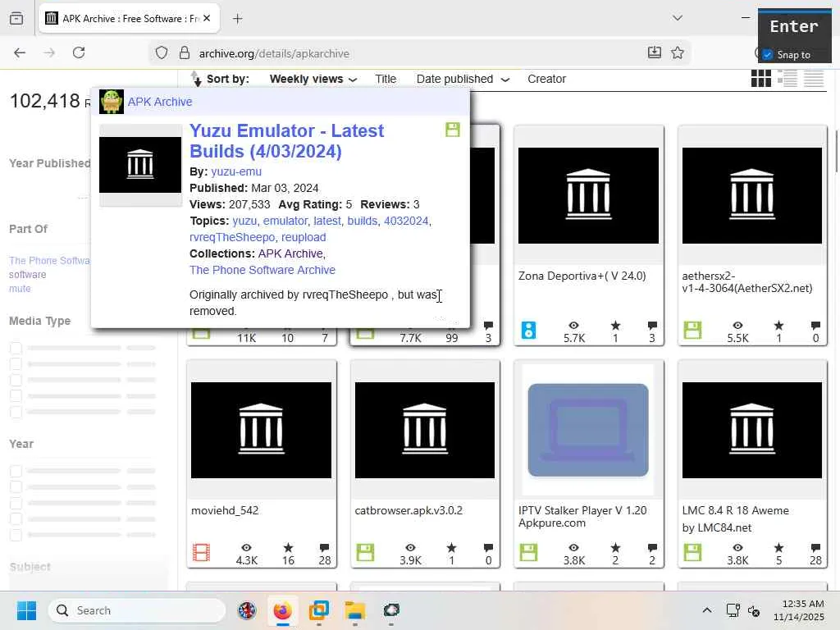Open LMC 8.4 R 18 Aweme title
The image size is (840, 630).
point(735,518)
